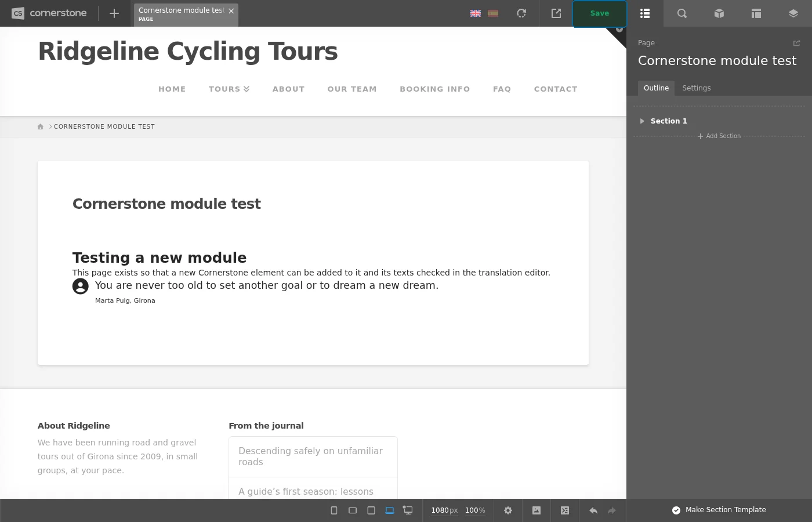Save the page
Screen dimensions: 812x522
pos(600,13)
